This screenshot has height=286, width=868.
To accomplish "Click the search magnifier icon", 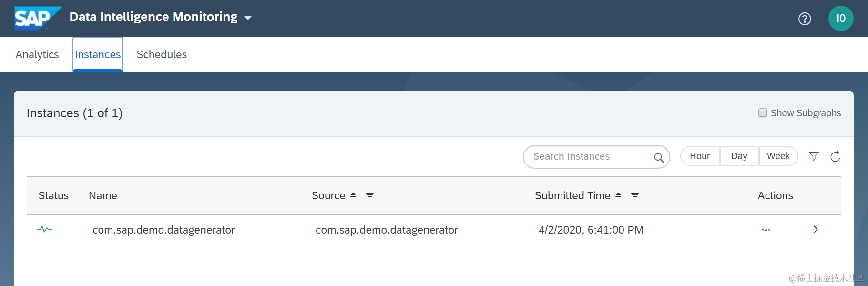I will pyautogui.click(x=659, y=157).
